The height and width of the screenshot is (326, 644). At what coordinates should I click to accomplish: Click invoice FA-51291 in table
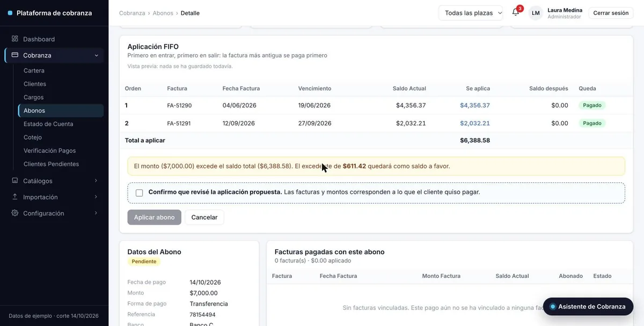coord(179,123)
